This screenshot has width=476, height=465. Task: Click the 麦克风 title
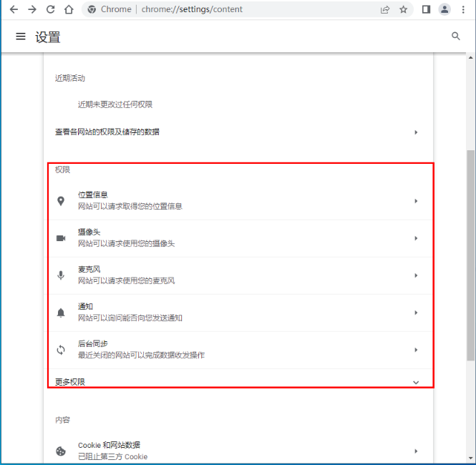click(89, 270)
